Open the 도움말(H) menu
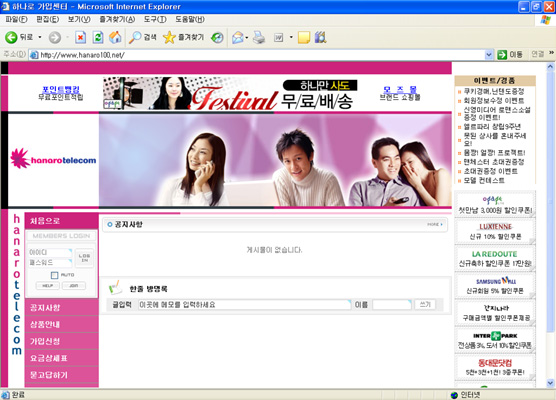556x400 pixels. point(190,20)
